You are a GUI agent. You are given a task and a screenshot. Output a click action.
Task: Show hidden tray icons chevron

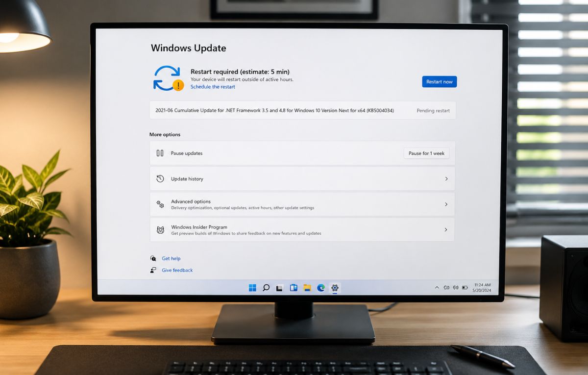click(x=437, y=288)
